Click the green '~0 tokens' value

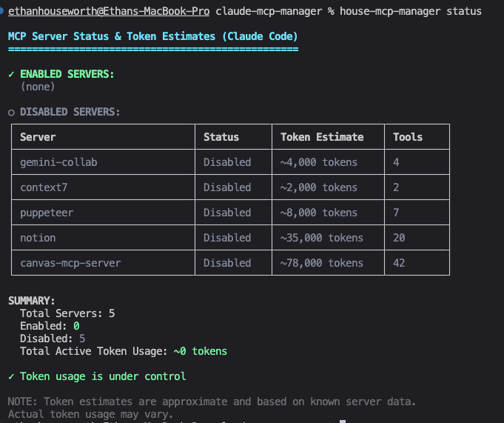click(x=201, y=351)
